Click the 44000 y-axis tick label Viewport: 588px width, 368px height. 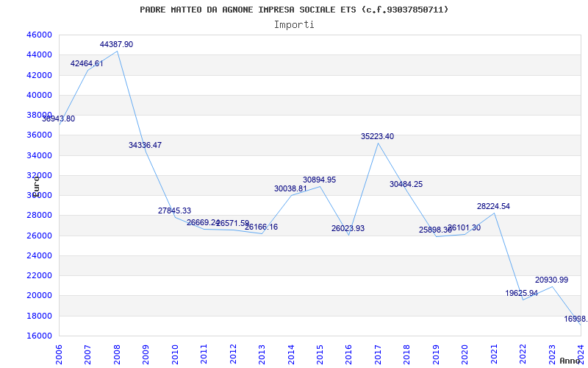(39, 54)
